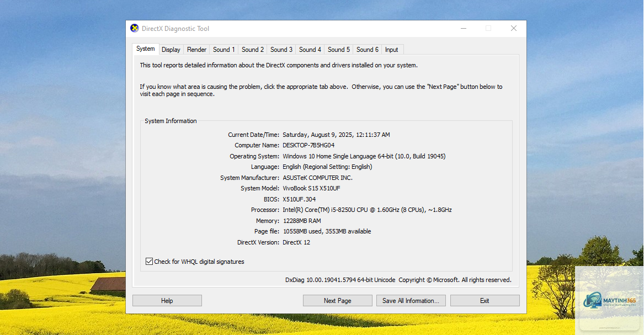The width and height of the screenshot is (644, 335).
Task: Go to the Sound 2 tab
Action: pos(253,49)
